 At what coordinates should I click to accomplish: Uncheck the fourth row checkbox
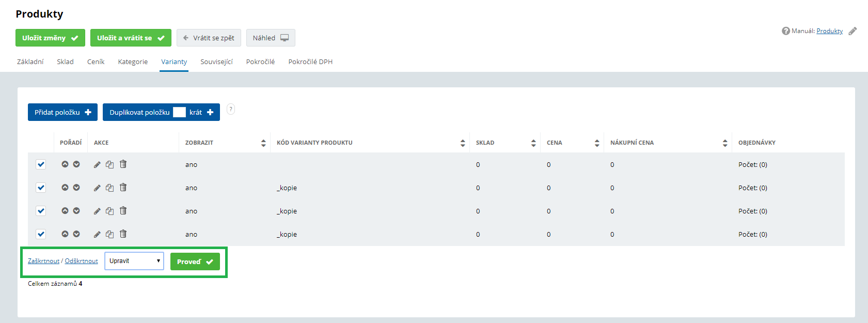coord(41,234)
